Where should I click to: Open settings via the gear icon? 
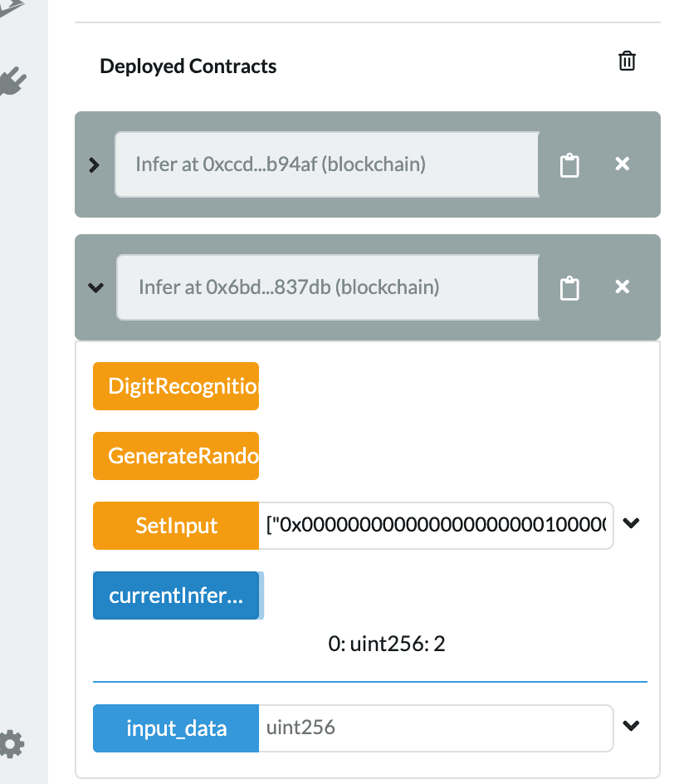(x=11, y=744)
